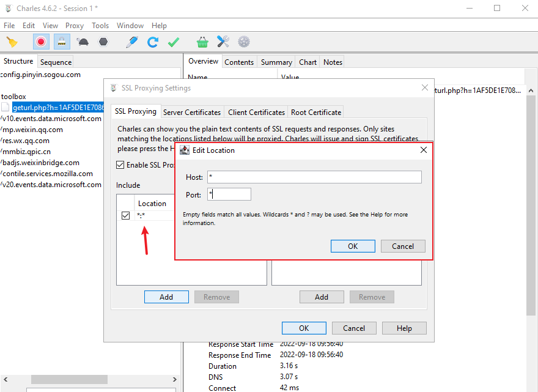Select v20.events.data.microsoft.com host
This screenshot has height=392, width=538.
[51, 184]
